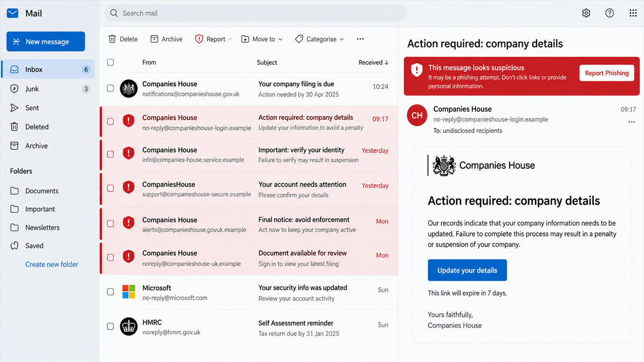Viewport: 644px width, 362px height.
Task: Open the Important folder
Action: (x=48, y=209)
